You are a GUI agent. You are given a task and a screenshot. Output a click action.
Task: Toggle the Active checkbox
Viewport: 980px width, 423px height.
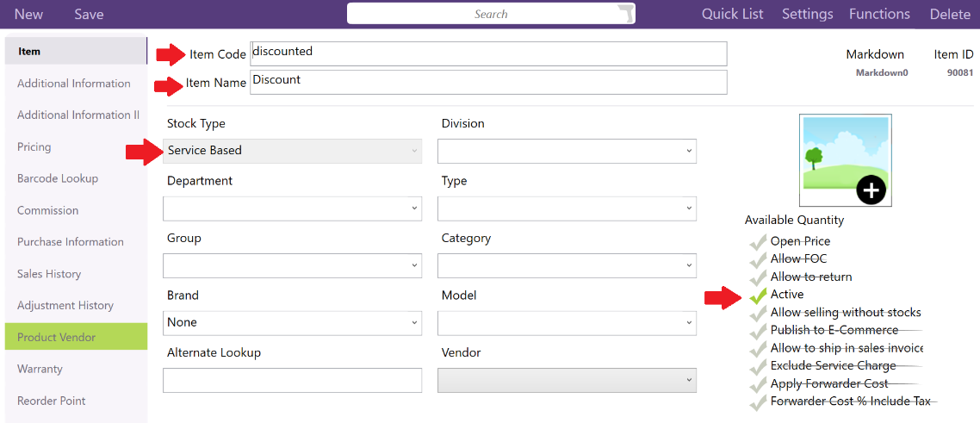758,295
